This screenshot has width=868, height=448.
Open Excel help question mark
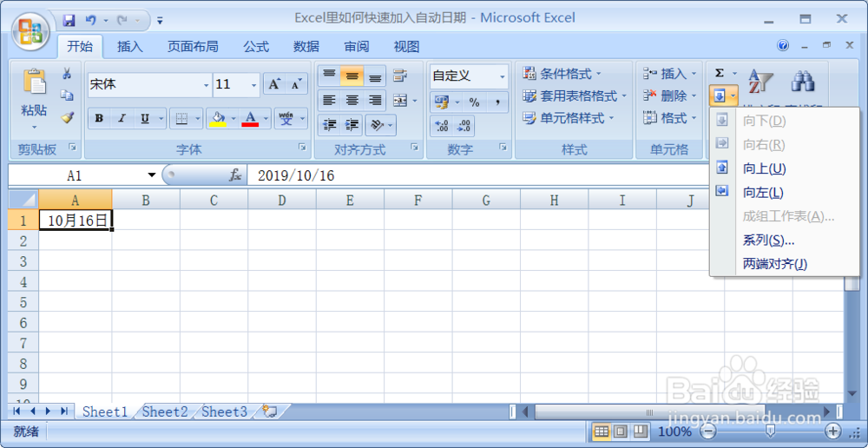(783, 46)
